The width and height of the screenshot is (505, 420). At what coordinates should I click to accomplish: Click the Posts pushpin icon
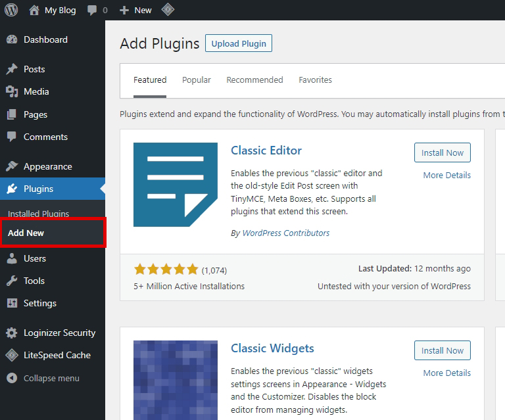click(12, 69)
